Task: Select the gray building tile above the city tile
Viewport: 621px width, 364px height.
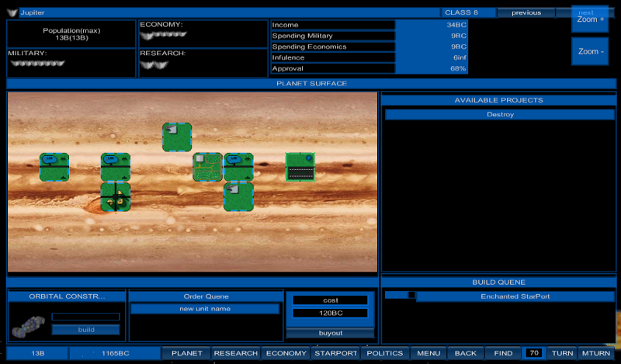Action: (x=177, y=137)
